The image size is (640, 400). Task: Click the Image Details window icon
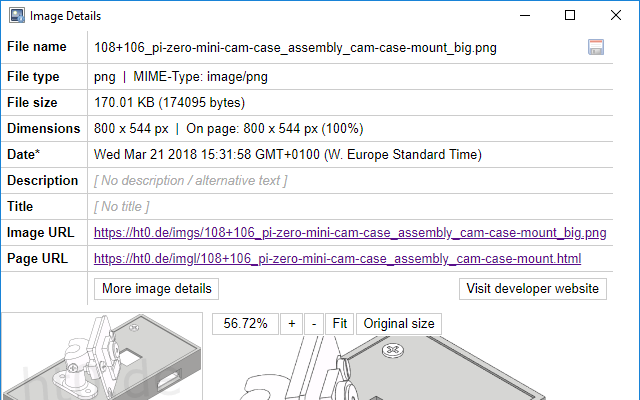click(x=17, y=16)
